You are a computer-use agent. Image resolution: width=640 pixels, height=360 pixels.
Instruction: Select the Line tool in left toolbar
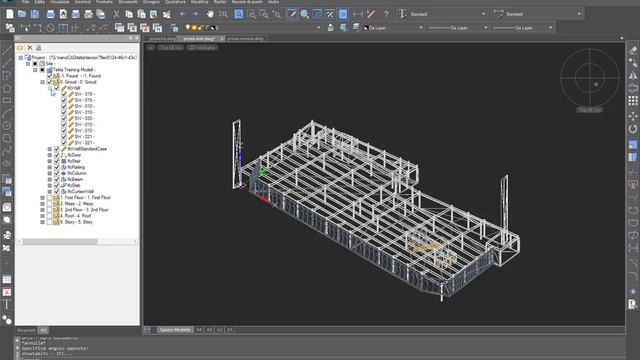point(7,51)
